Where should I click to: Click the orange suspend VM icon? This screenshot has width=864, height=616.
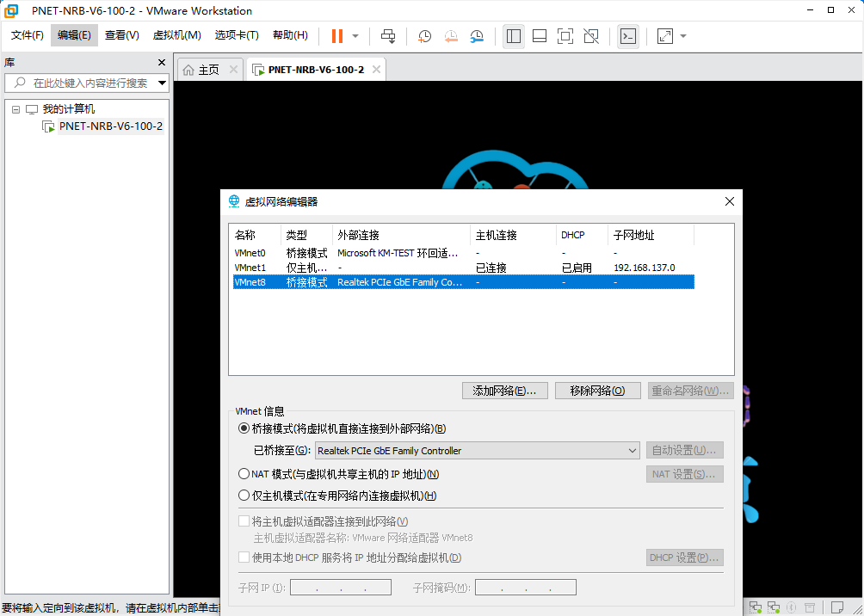tap(337, 36)
